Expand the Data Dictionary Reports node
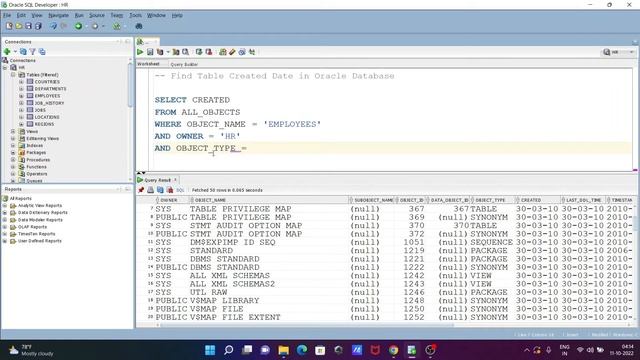 (5, 213)
